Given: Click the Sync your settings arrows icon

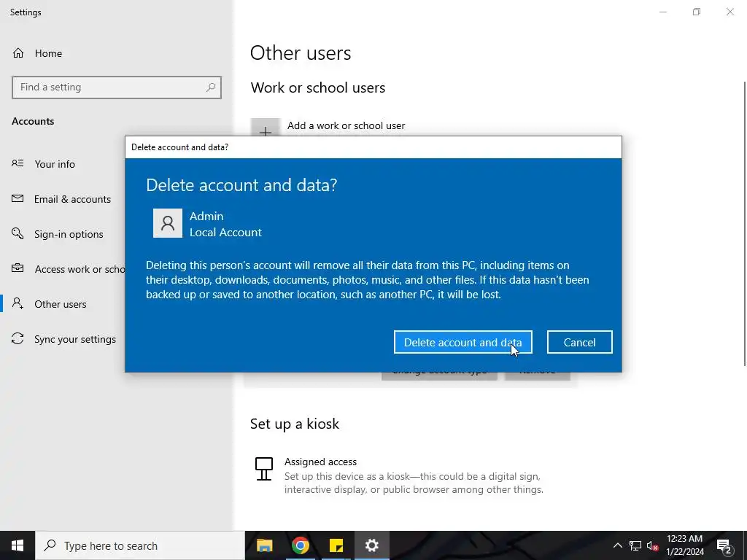Looking at the screenshot, I should 18,338.
